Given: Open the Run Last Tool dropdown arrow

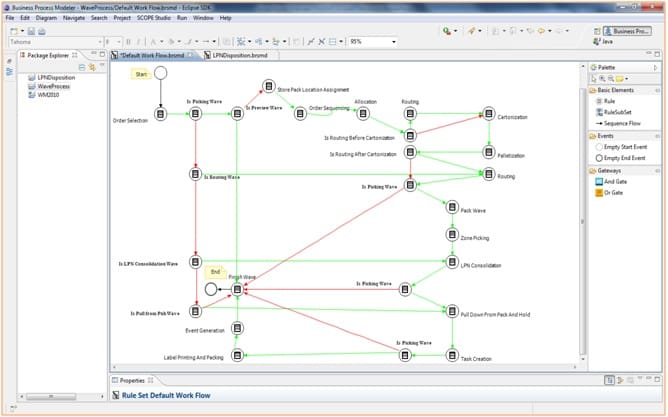Looking at the screenshot, I should 455,31.
